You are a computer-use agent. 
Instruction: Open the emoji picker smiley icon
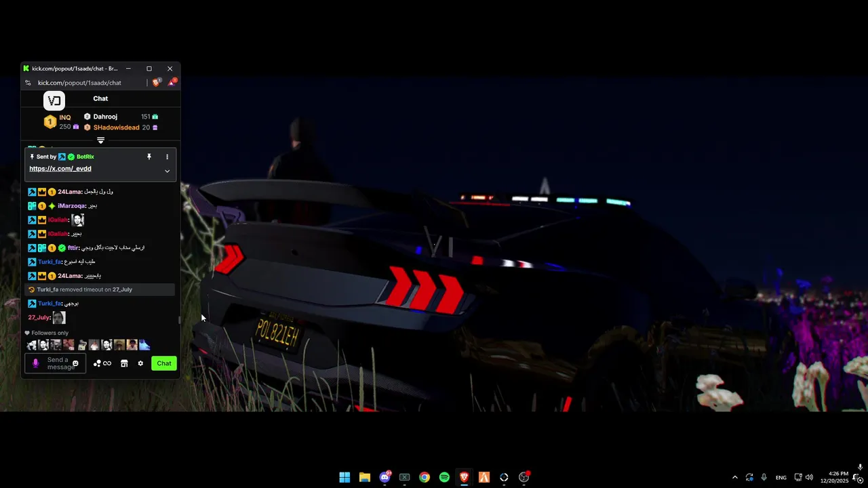coord(75,363)
